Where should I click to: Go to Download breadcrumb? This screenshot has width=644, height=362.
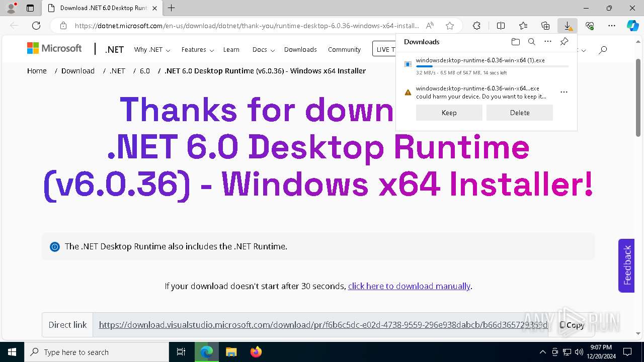[78, 71]
